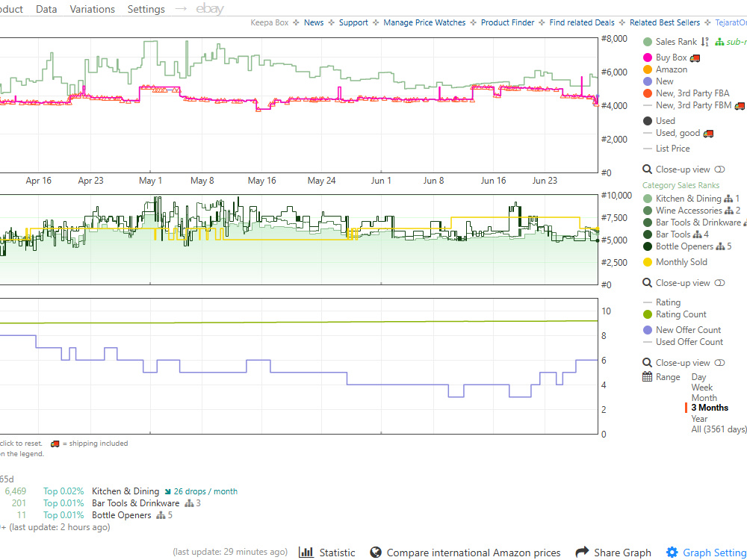Click the sub-rank hierarchy icon

719,42
